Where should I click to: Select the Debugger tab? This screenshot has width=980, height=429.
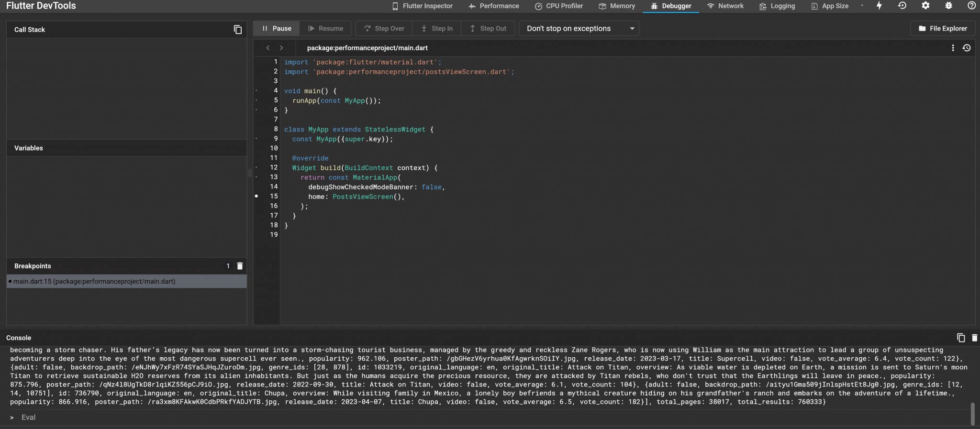pos(670,6)
